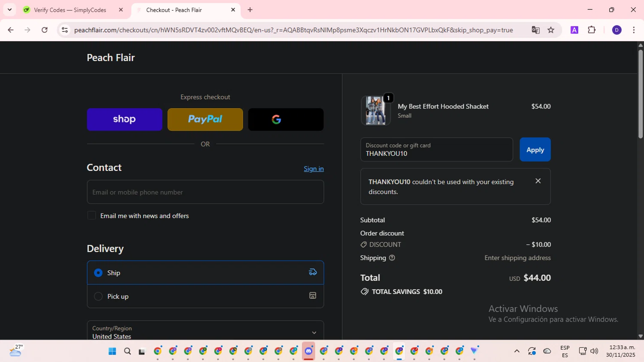The image size is (644, 362).
Task: Open the clock and calendar flyout
Action: [621, 351]
